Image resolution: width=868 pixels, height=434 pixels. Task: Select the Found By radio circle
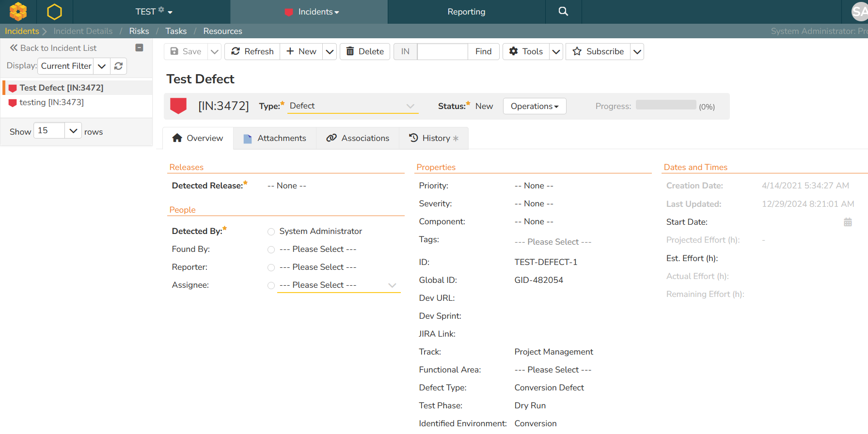coord(271,250)
